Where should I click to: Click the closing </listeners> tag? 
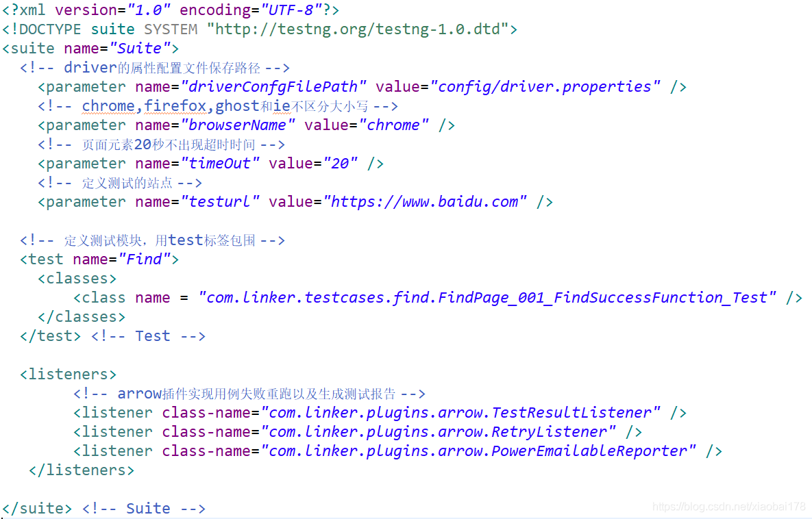[82, 470]
